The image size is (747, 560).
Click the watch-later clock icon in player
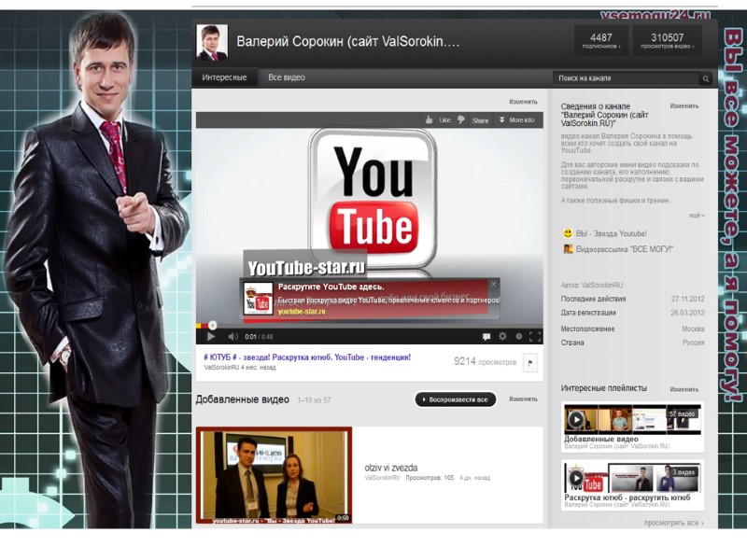[519, 337]
